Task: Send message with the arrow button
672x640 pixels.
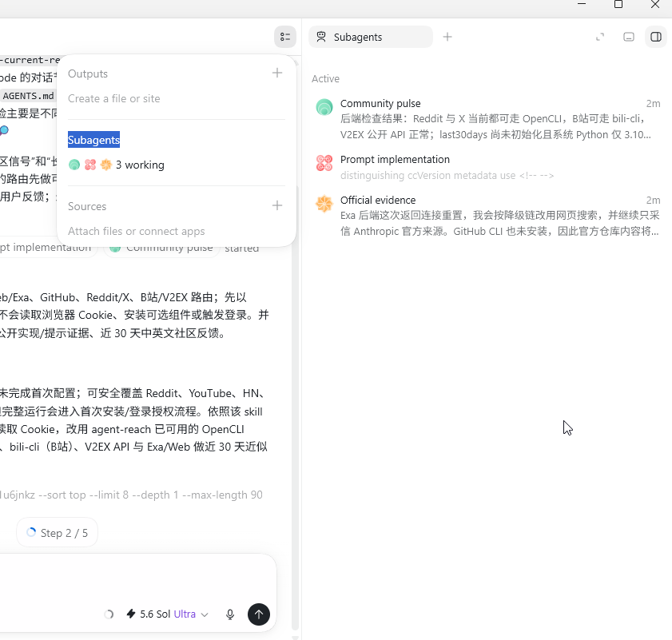Action: (259, 614)
